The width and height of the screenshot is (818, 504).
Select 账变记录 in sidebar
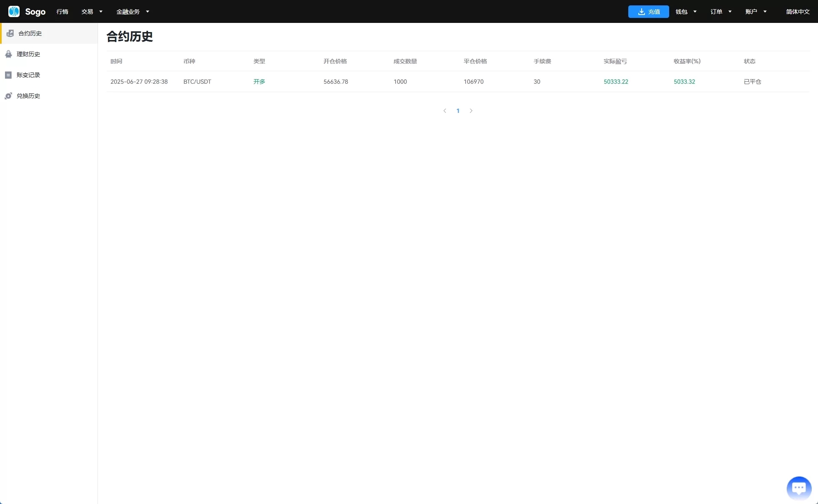[x=28, y=75]
